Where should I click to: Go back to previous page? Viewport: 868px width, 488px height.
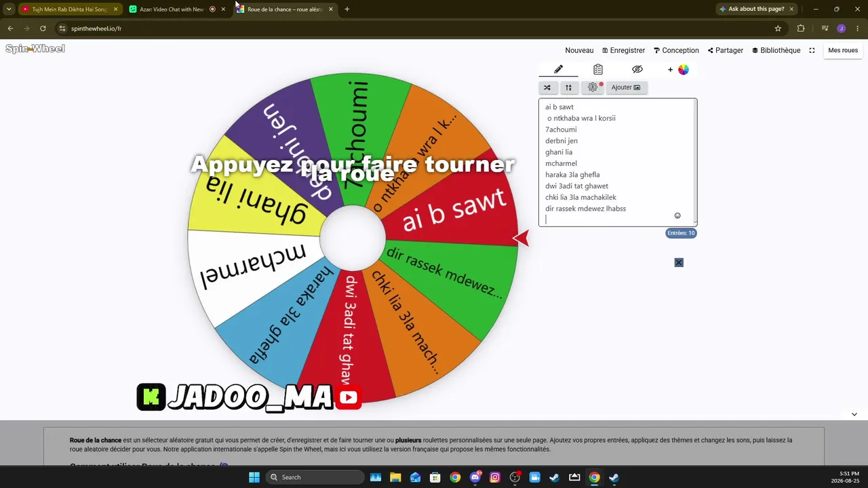click(x=10, y=28)
